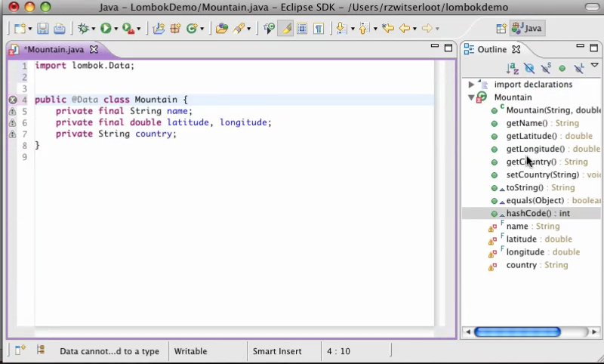Image resolution: width=604 pixels, height=364 pixels.
Task: Toggle Hide Fields in Outline
Action: tap(529, 69)
